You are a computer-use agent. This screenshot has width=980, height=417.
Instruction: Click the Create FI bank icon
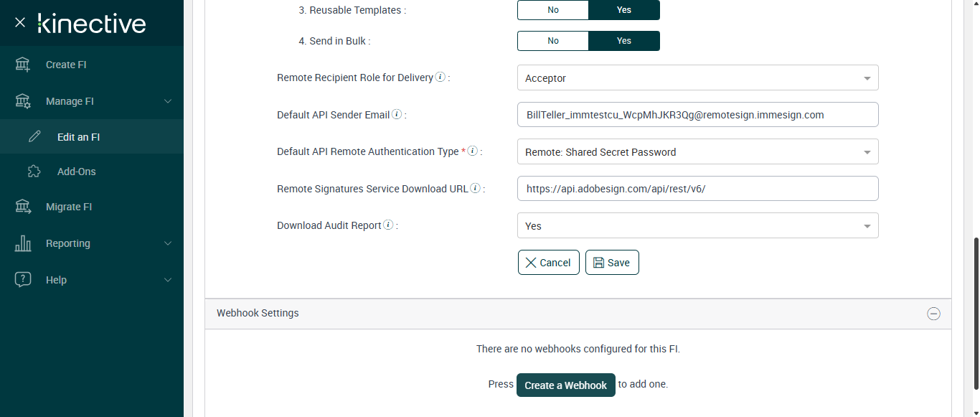click(23, 65)
